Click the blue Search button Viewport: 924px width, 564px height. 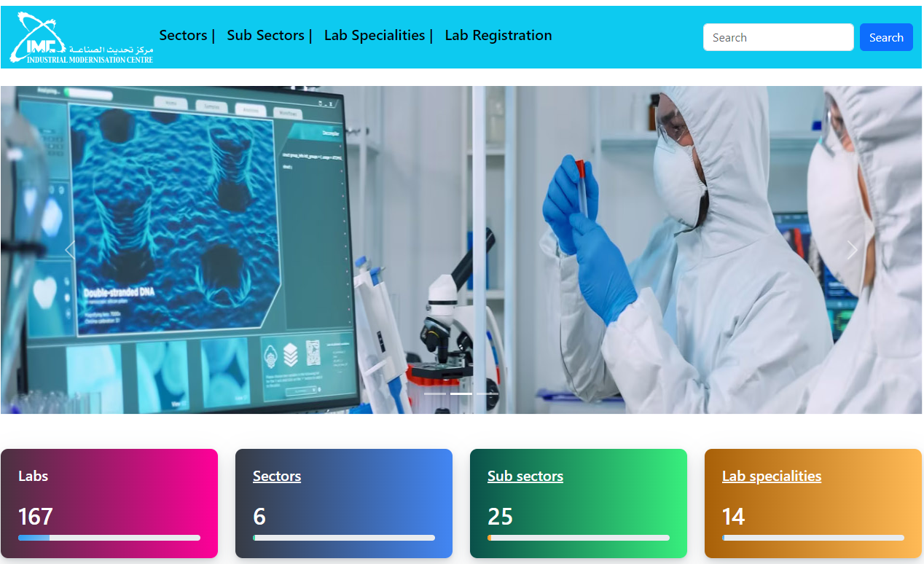click(x=886, y=37)
